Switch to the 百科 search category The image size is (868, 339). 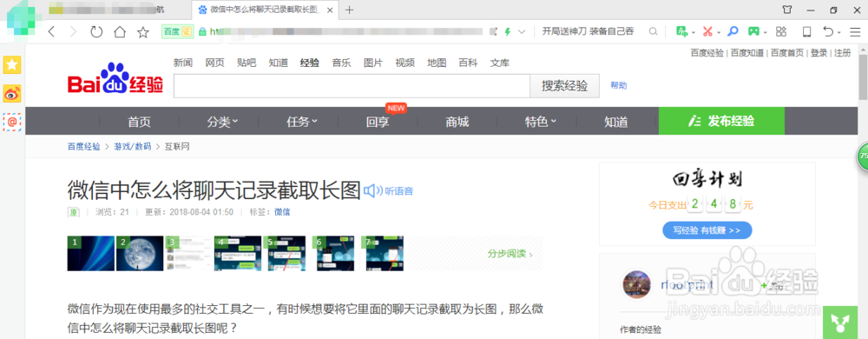[468, 63]
